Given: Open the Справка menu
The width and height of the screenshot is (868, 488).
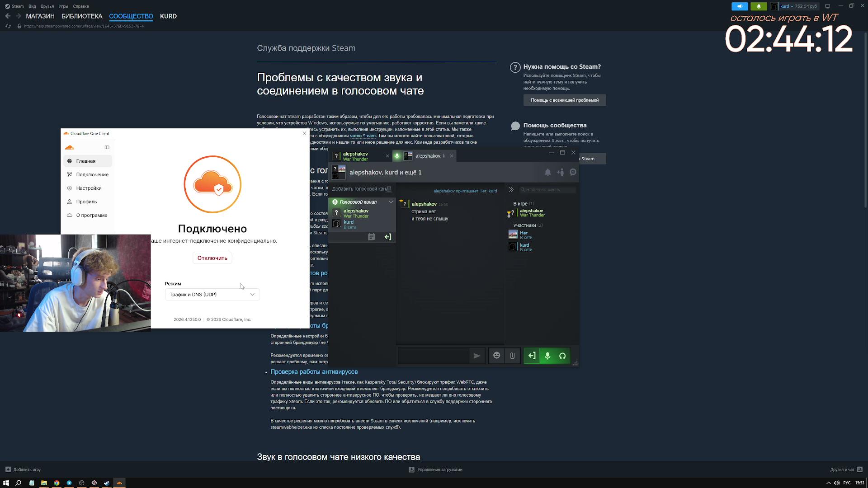Looking at the screenshot, I should click(81, 6).
